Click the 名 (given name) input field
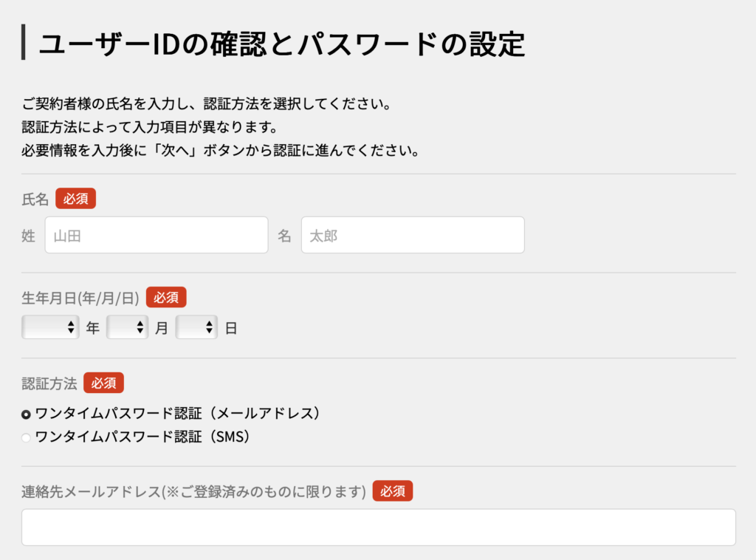 (413, 236)
